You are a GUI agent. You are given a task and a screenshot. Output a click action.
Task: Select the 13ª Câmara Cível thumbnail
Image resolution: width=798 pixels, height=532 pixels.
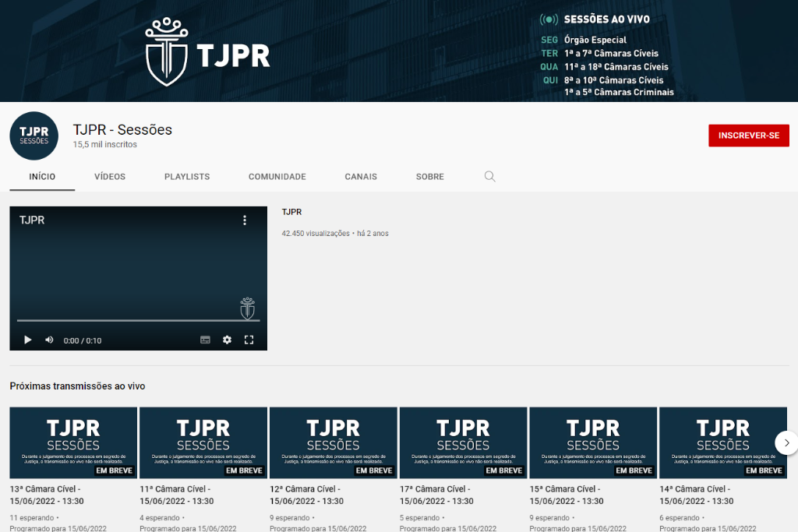click(73, 442)
